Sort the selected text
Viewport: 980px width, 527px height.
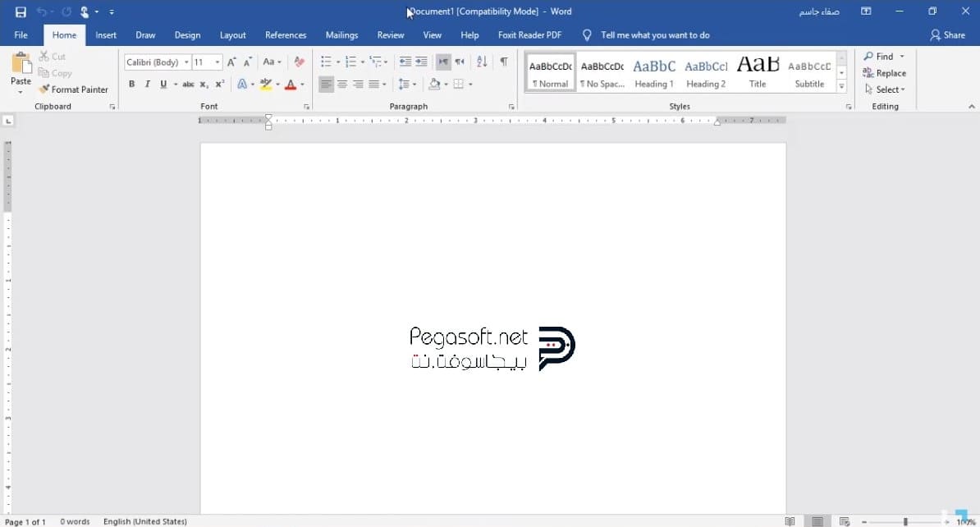[482, 62]
